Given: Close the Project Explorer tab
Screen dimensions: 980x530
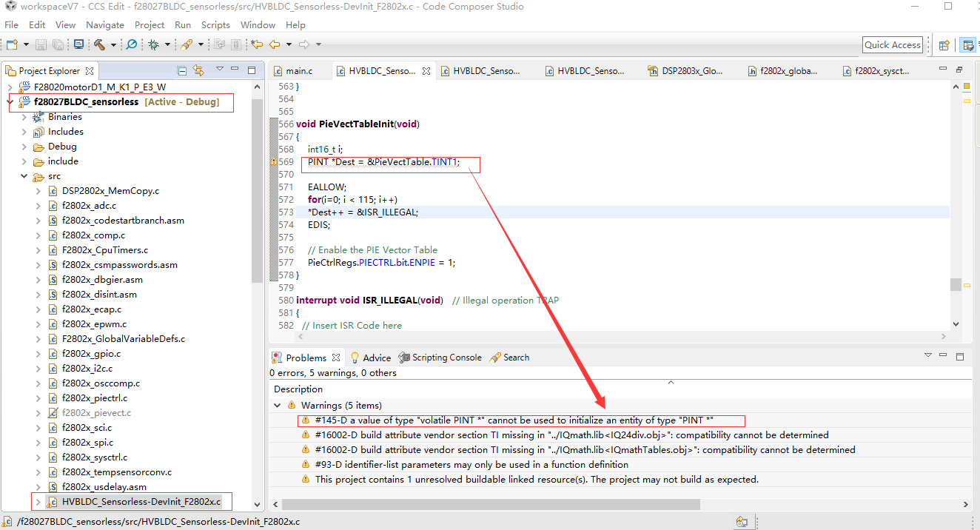Looking at the screenshot, I should click(90, 71).
